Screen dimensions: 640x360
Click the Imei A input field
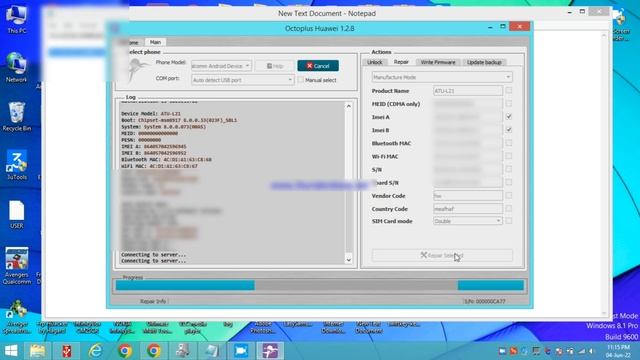click(x=468, y=117)
